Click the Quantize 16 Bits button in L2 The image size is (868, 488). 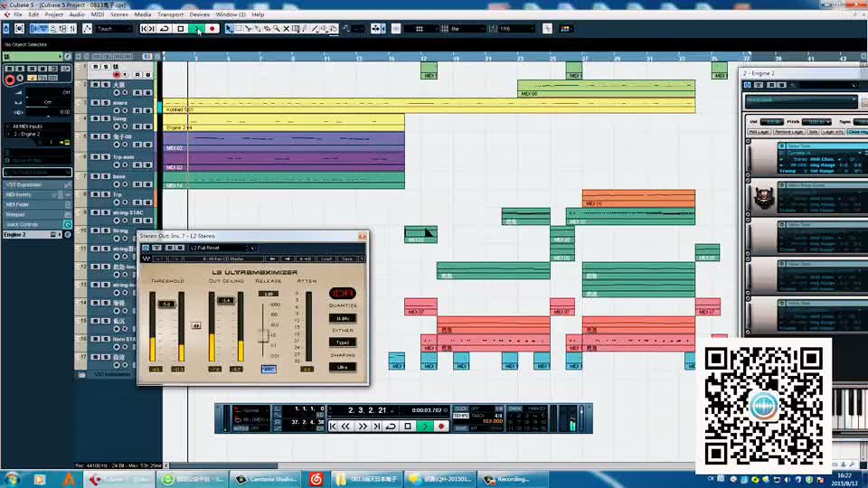click(x=343, y=319)
